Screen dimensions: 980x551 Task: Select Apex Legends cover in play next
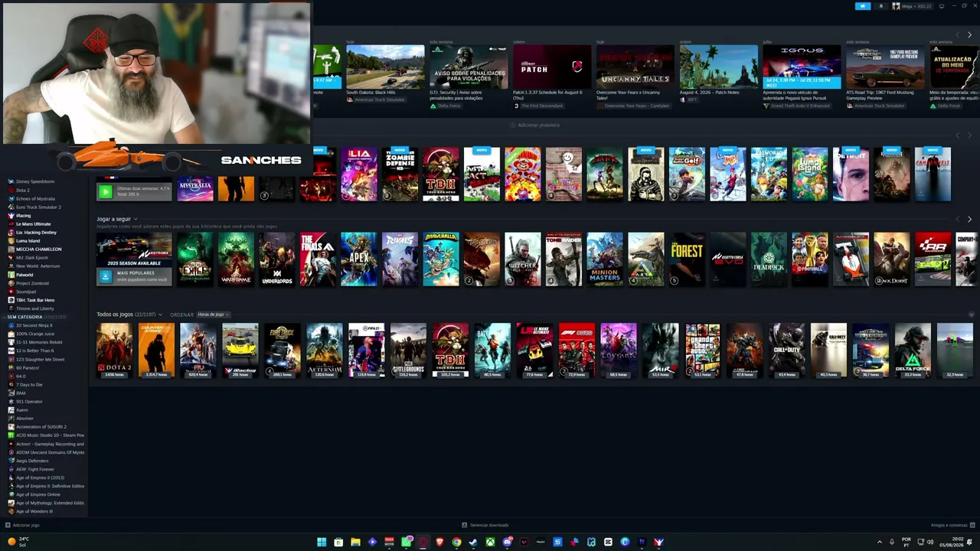[359, 259]
